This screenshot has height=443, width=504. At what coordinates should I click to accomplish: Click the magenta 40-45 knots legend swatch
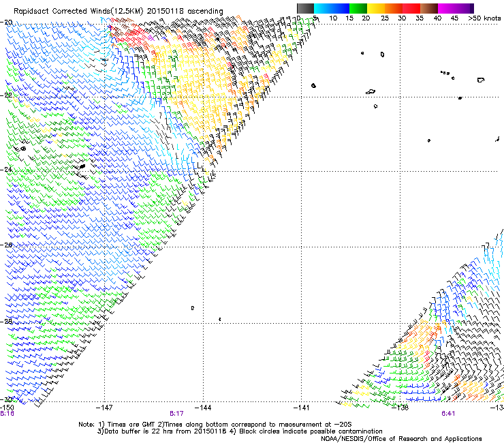(447, 8)
